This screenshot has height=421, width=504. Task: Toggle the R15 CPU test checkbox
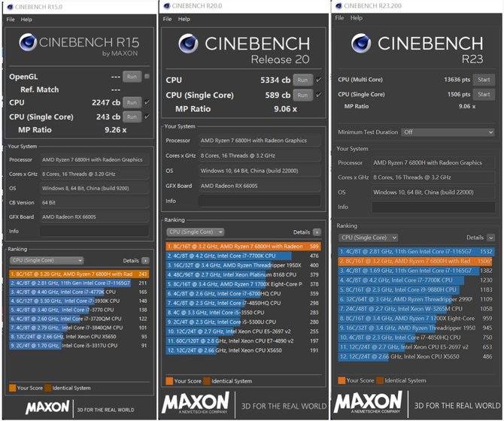pos(147,102)
